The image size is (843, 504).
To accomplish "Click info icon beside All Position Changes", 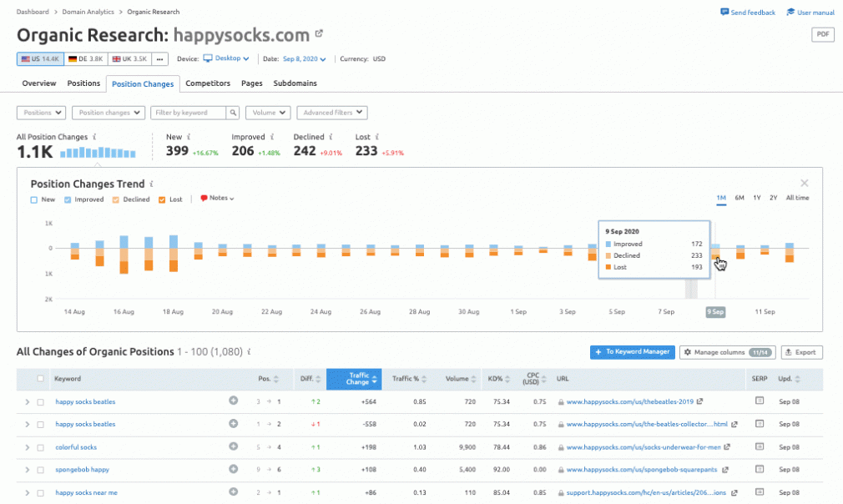I will (94, 137).
